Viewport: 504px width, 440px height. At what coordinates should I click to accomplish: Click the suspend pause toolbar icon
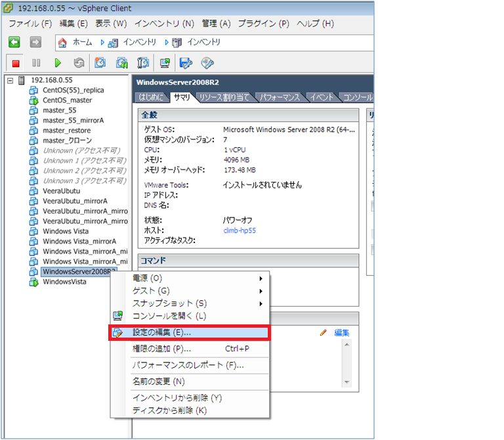coord(36,63)
